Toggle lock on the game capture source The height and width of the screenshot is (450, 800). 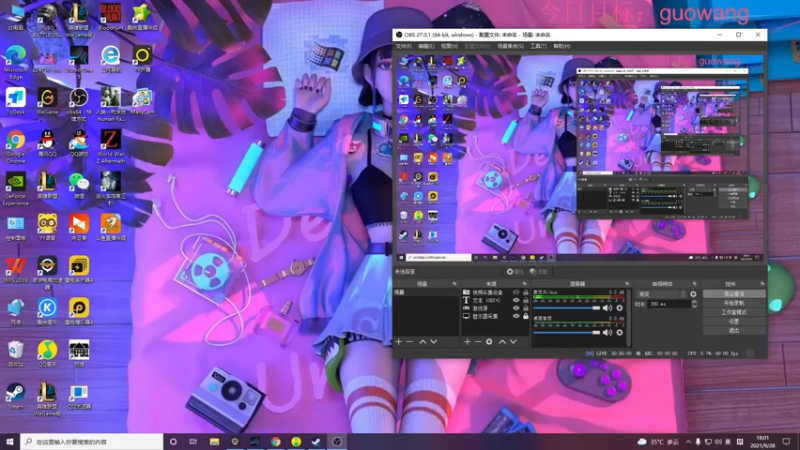526,308
